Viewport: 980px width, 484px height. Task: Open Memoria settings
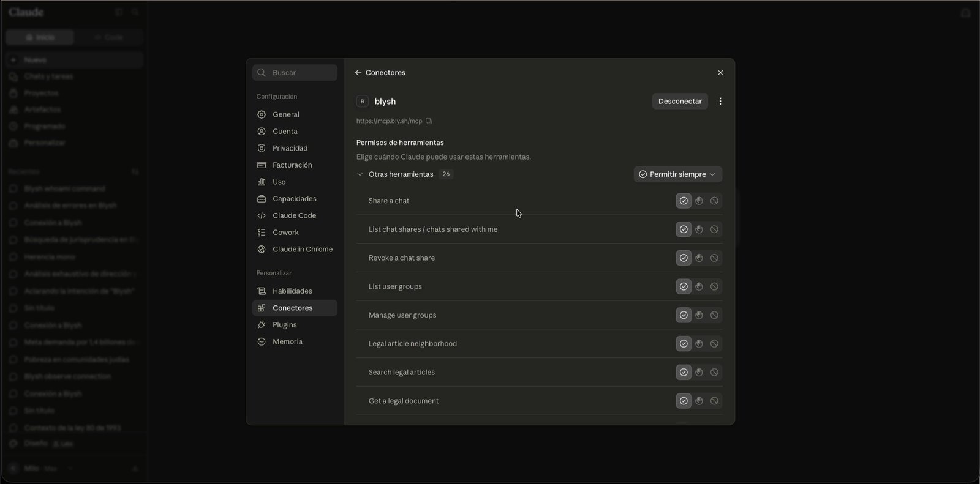click(x=295, y=341)
